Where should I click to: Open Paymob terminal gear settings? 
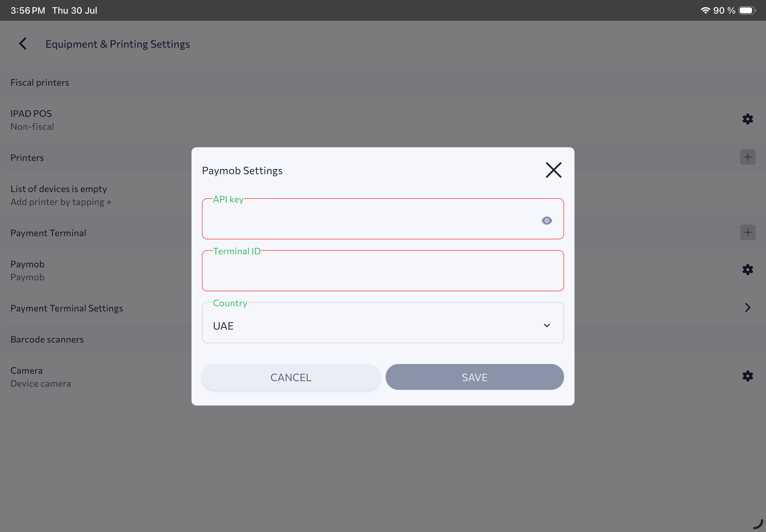(747, 270)
